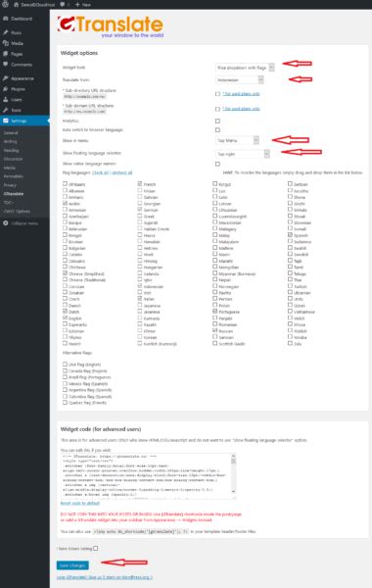Viewport: 372px width, 588px height.
Task: Click the home site icon in admin bar
Action: pyautogui.click(x=16, y=5)
